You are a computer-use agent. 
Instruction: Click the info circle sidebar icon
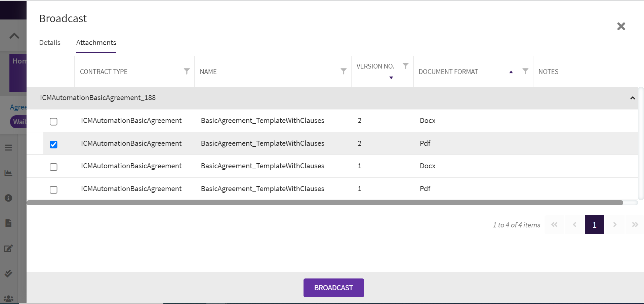coord(8,198)
